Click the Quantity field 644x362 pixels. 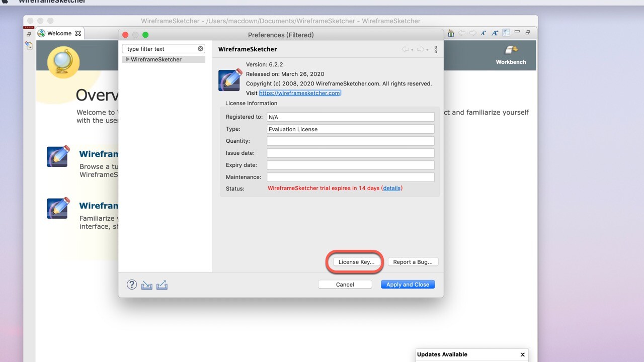tap(350, 141)
